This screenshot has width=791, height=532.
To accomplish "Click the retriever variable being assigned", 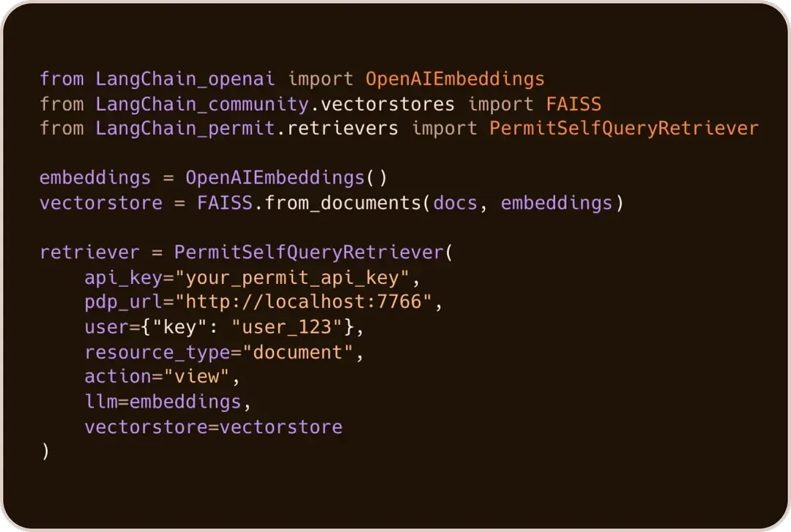I will coord(89,252).
